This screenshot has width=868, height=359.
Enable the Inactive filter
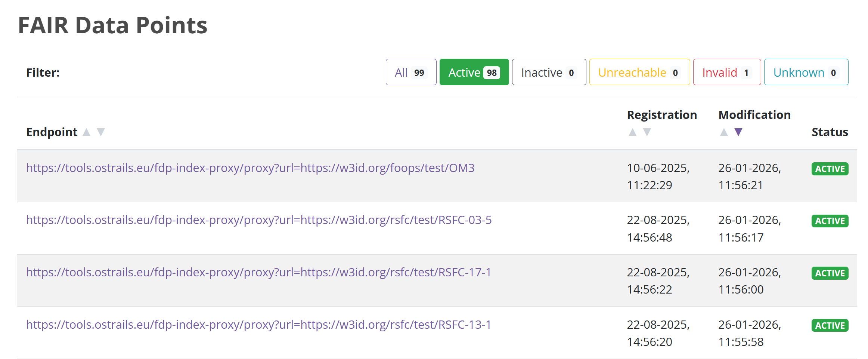(x=549, y=72)
